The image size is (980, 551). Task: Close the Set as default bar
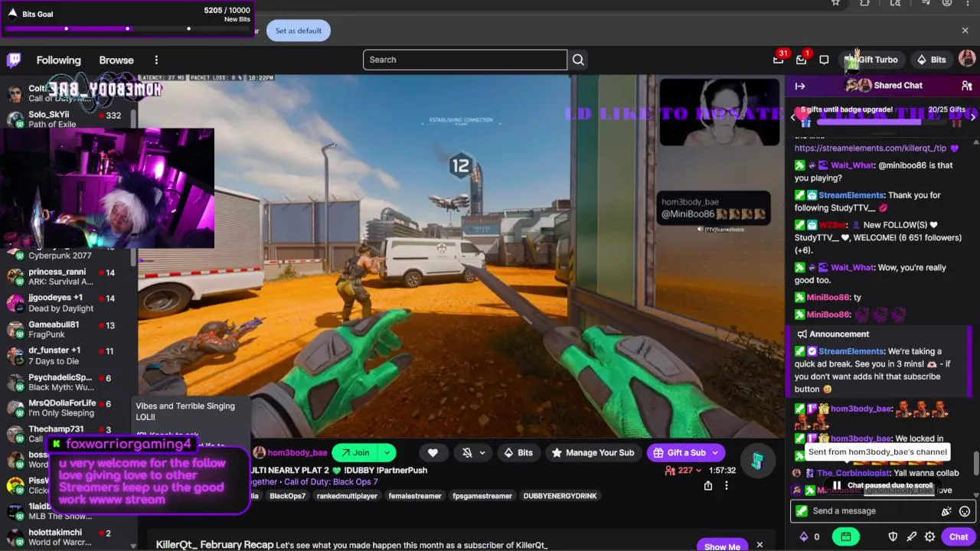[x=965, y=31]
